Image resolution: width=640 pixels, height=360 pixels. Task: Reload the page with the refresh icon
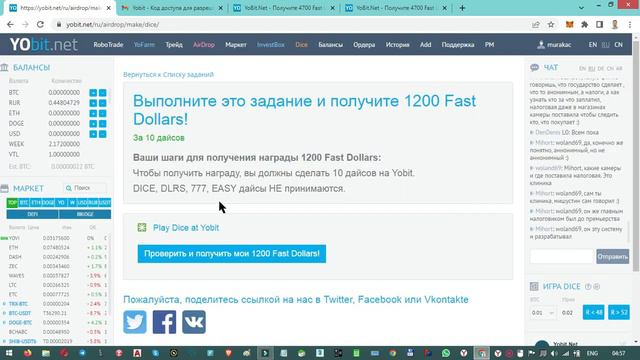tap(40, 24)
